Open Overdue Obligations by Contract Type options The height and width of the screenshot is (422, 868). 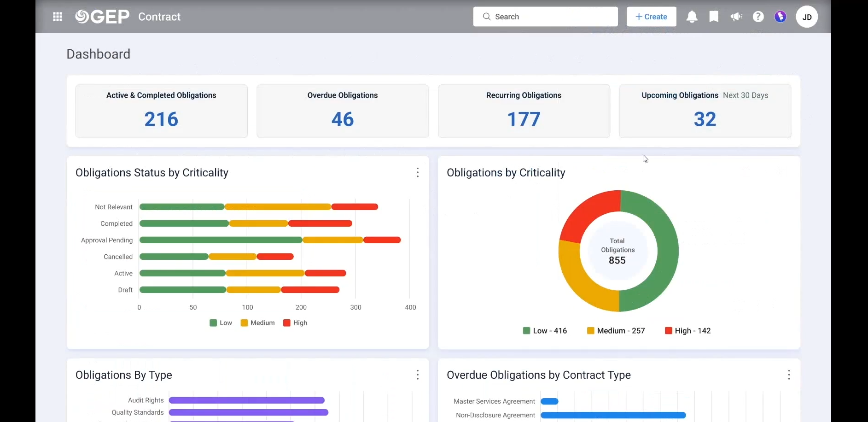pyautogui.click(x=789, y=375)
